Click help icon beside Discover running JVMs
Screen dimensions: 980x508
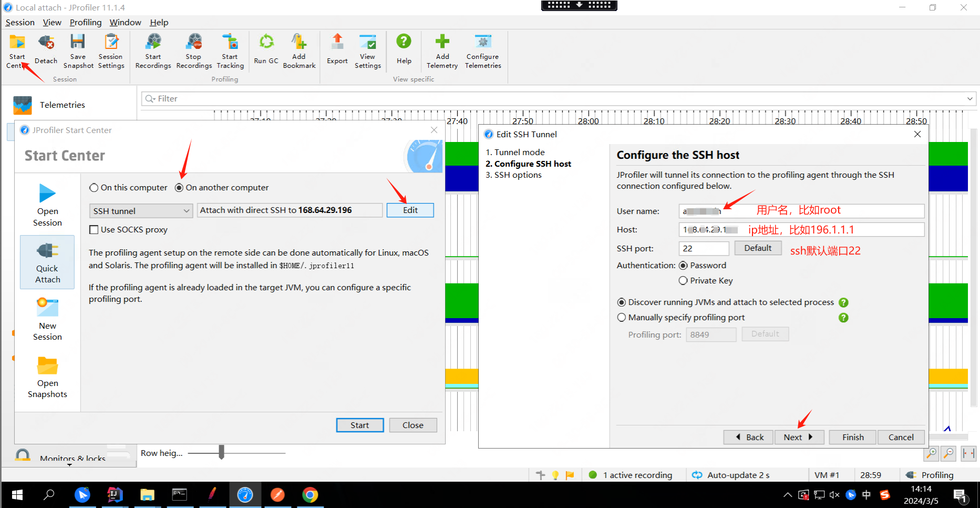[x=843, y=302]
